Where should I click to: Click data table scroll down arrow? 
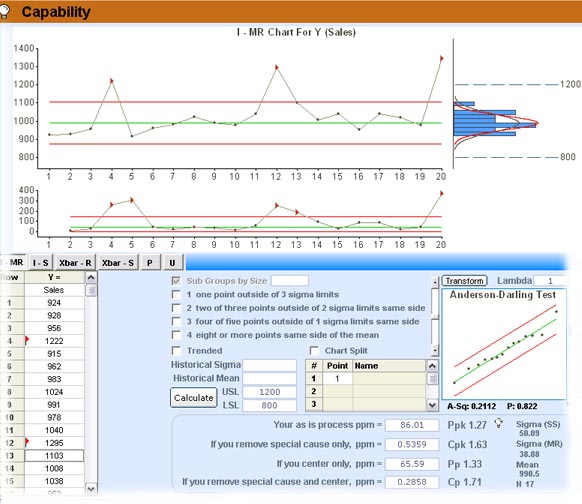click(x=91, y=489)
